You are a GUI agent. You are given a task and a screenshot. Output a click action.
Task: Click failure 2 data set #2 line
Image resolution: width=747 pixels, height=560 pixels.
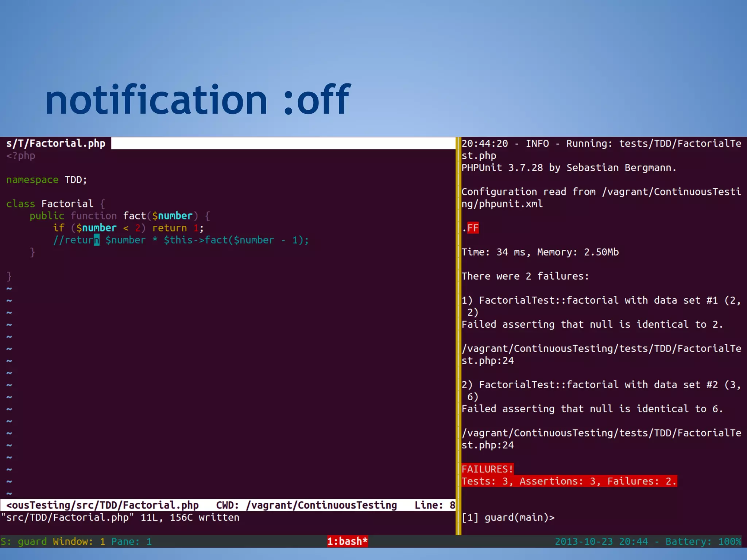601,390
